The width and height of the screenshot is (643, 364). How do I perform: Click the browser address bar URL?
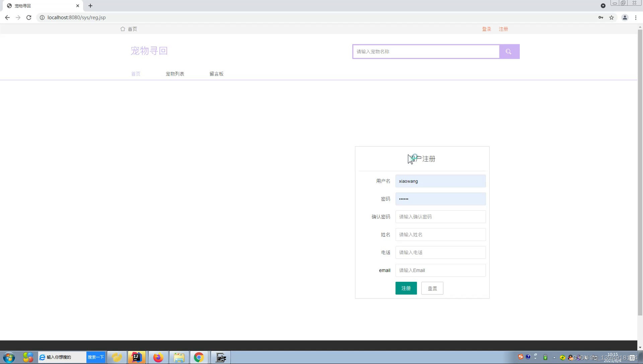[x=76, y=17]
